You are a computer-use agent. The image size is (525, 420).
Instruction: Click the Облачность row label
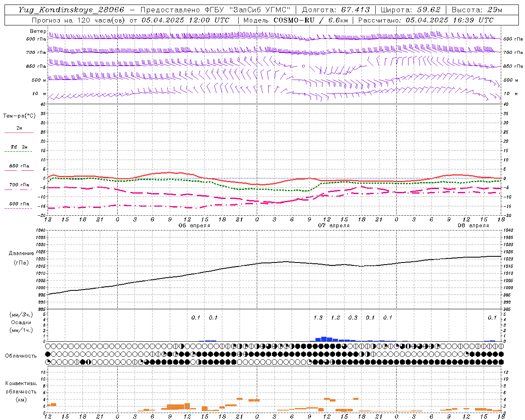pos(21,356)
